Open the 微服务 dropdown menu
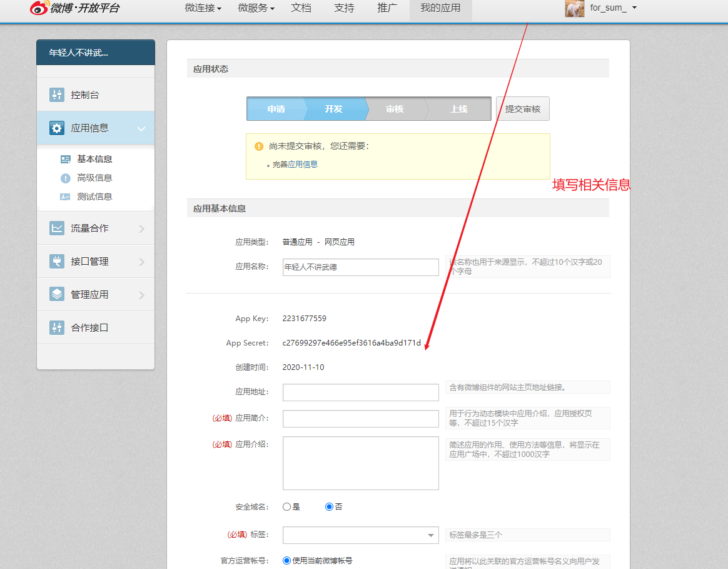Image resolution: width=728 pixels, height=569 pixels. [256, 8]
